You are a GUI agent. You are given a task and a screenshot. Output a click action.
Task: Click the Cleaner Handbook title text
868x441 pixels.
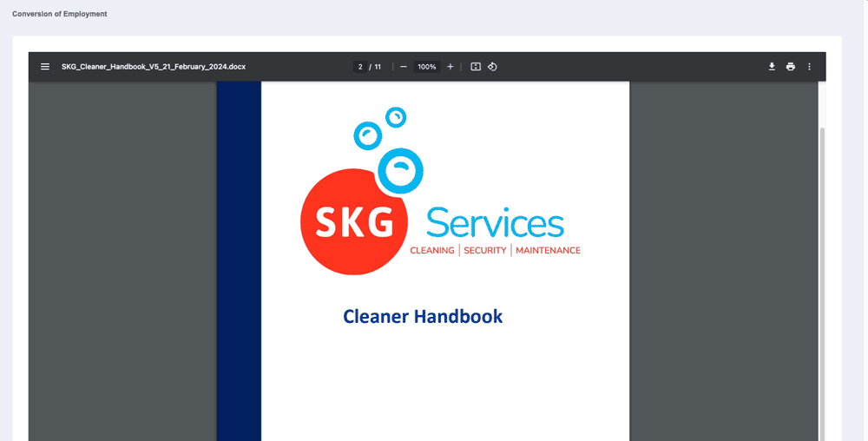click(423, 316)
